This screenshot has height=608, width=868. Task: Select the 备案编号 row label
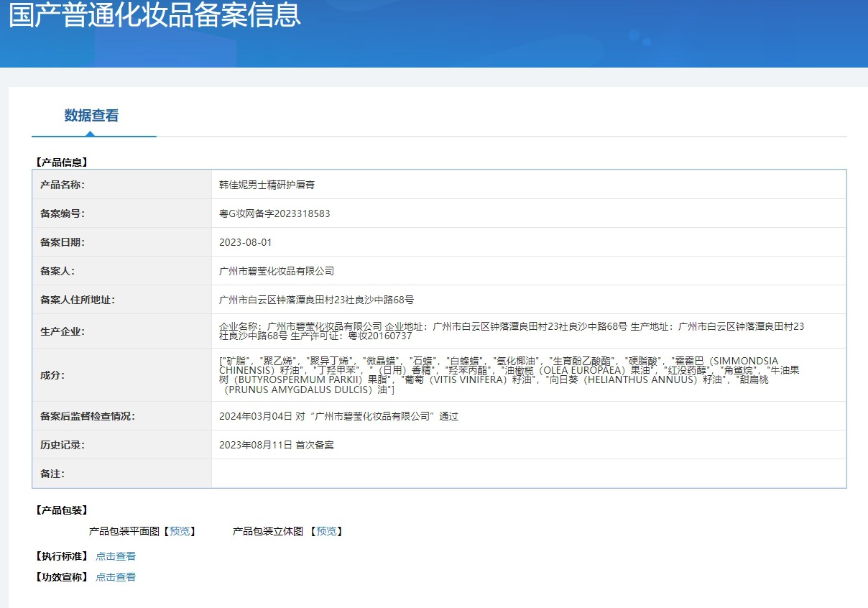click(63, 213)
